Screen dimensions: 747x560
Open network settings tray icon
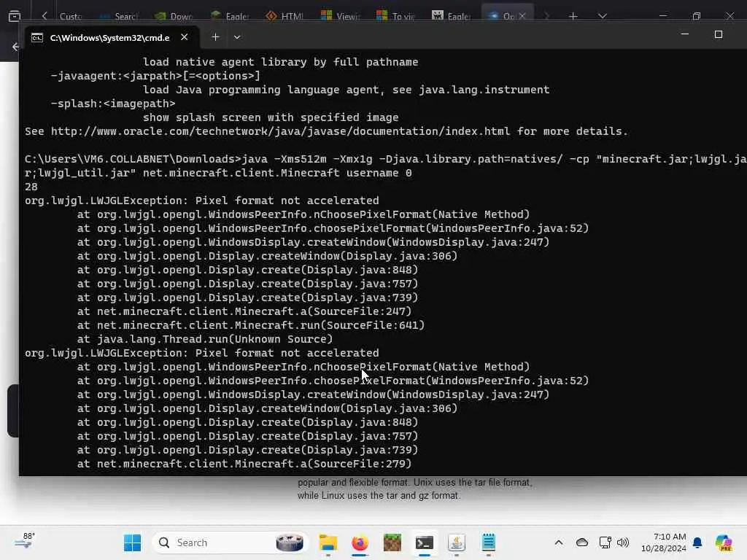[605, 542]
